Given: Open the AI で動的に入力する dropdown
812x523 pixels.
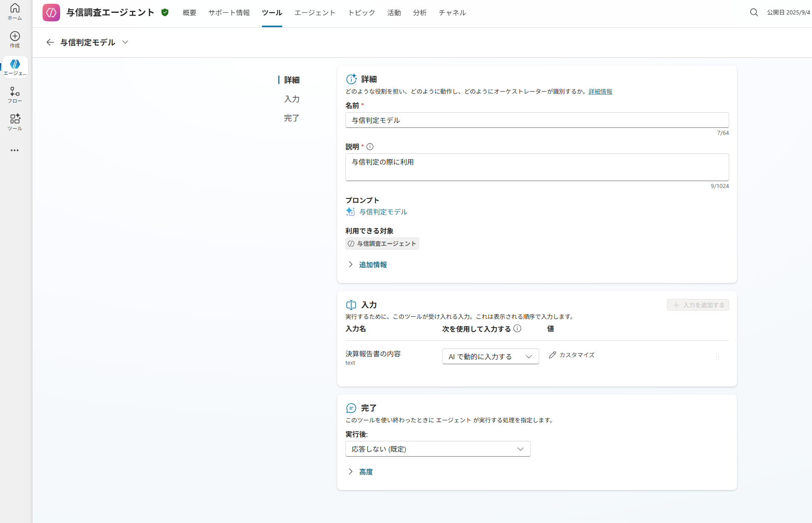Looking at the screenshot, I should point(490,356).
